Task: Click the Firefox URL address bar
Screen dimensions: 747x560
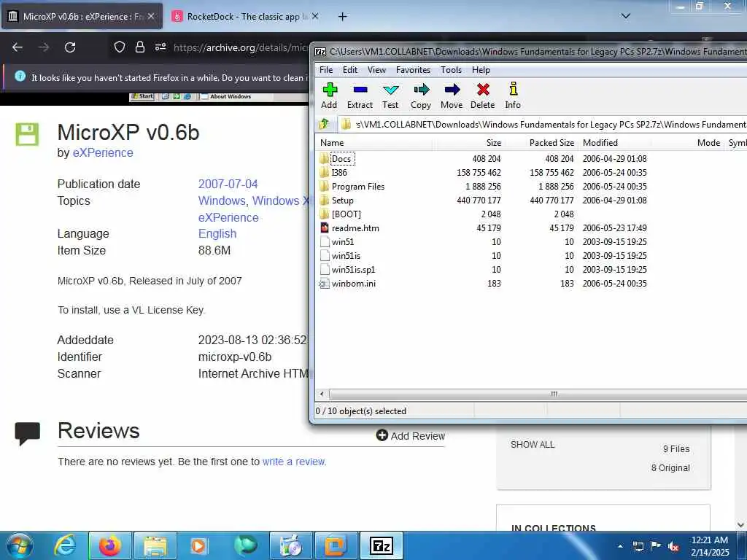Action: point(240,47)
